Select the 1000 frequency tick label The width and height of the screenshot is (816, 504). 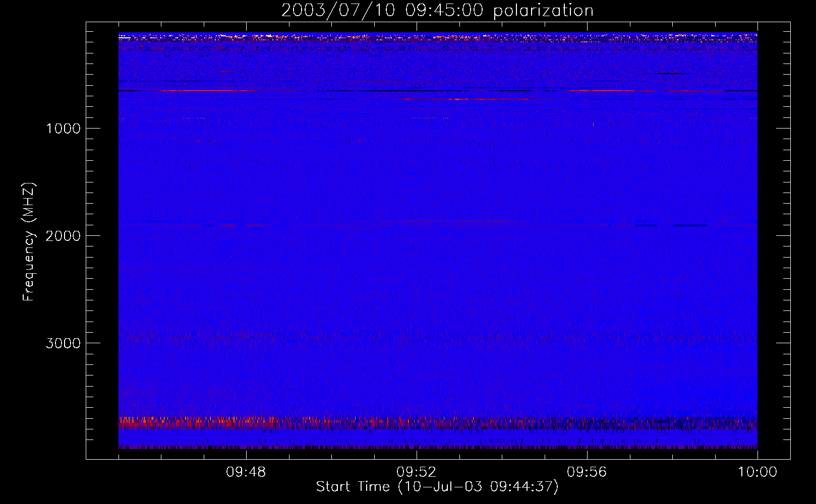click(x=63, y=129)
